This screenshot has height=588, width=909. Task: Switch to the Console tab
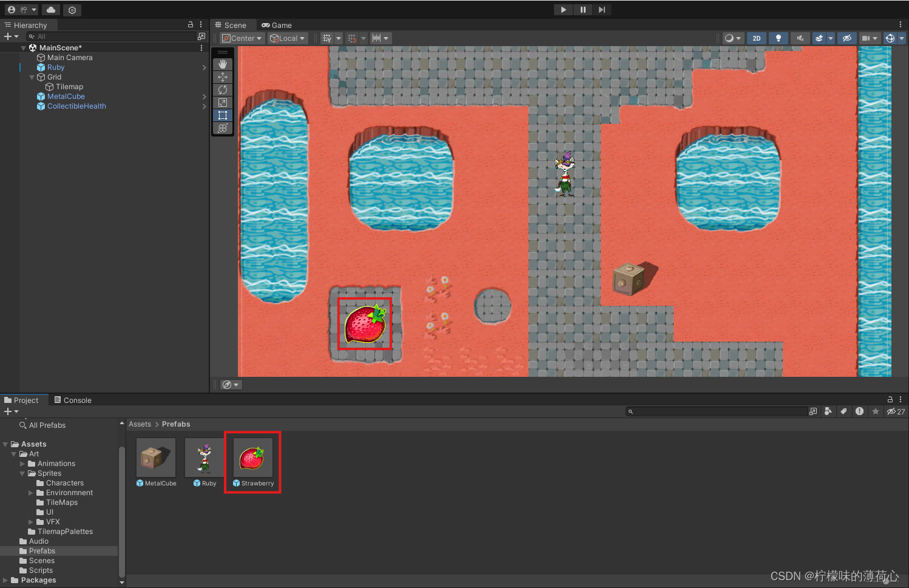click(x=72, y=400)
